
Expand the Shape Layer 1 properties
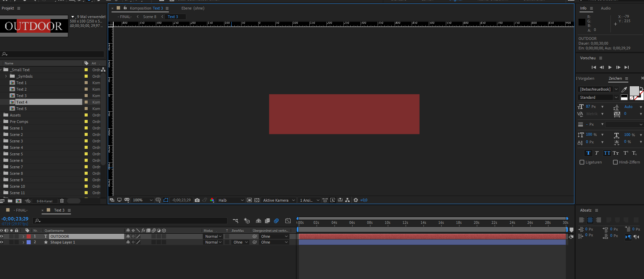pos(23,243)
